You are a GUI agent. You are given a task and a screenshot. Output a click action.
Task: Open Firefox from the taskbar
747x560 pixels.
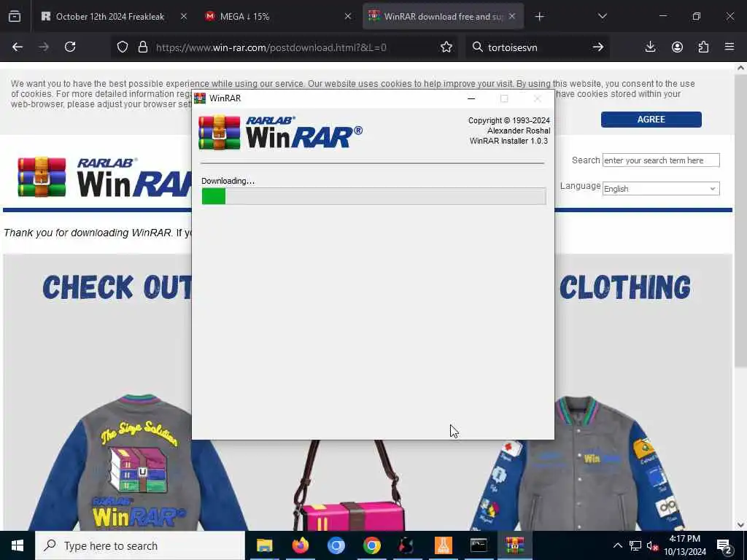[300, 545]
